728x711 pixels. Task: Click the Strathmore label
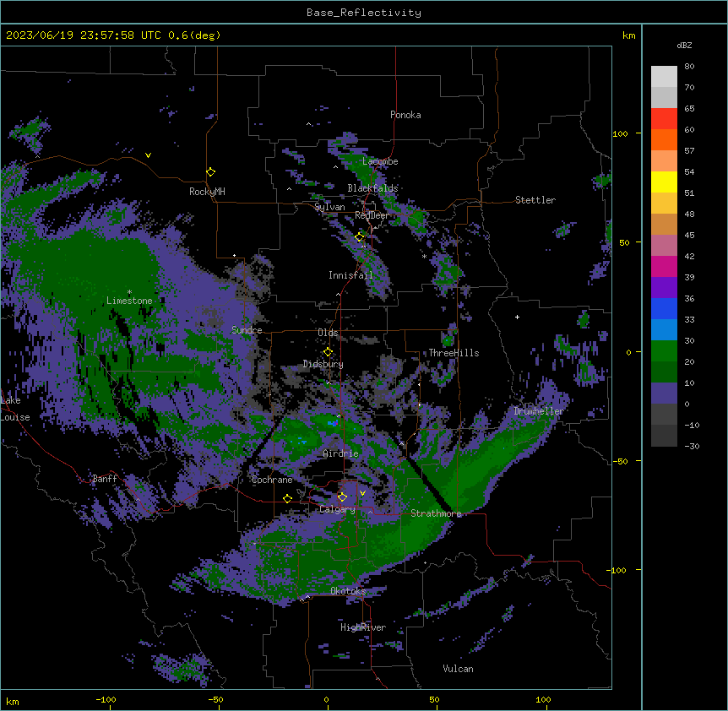(436, 513)
